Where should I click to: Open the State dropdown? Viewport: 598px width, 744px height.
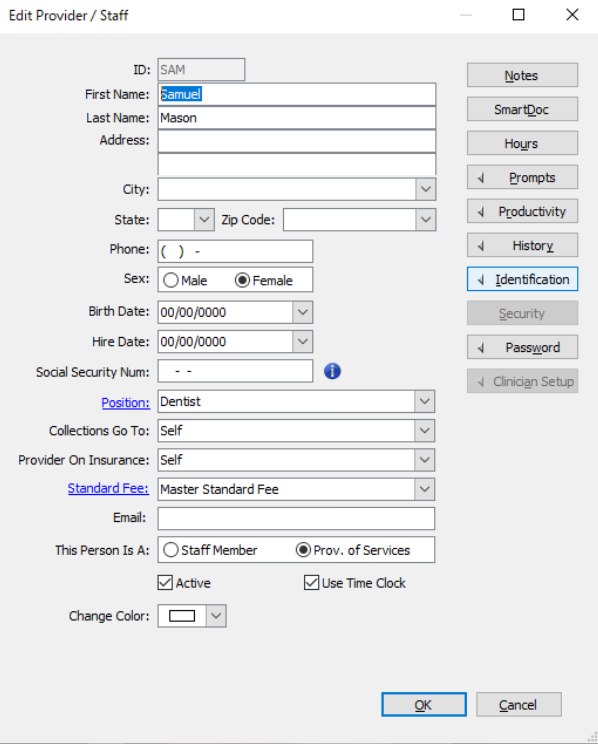click(x=204, y=220)
